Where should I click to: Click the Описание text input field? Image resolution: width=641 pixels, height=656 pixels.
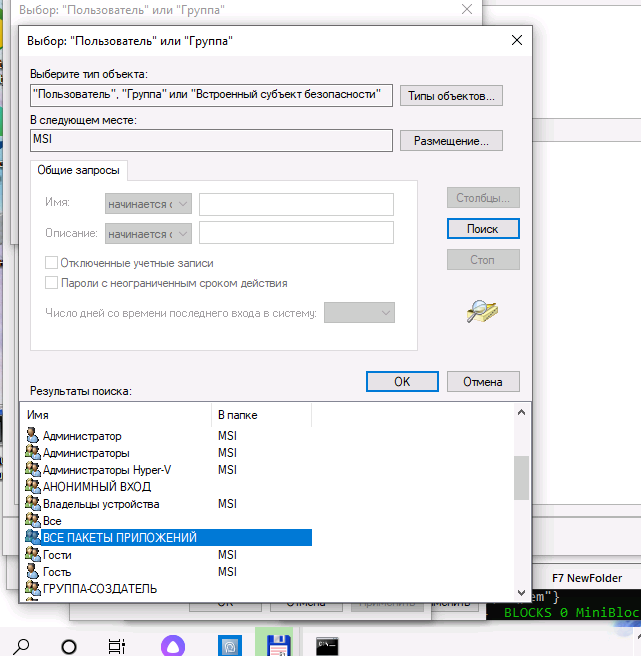coord(296,233)
